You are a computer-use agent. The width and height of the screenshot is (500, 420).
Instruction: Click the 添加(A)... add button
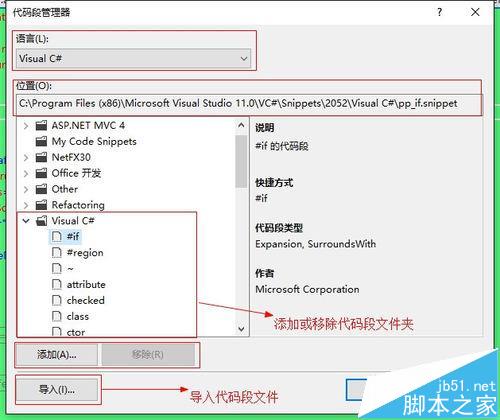click(x=57, y=355)
